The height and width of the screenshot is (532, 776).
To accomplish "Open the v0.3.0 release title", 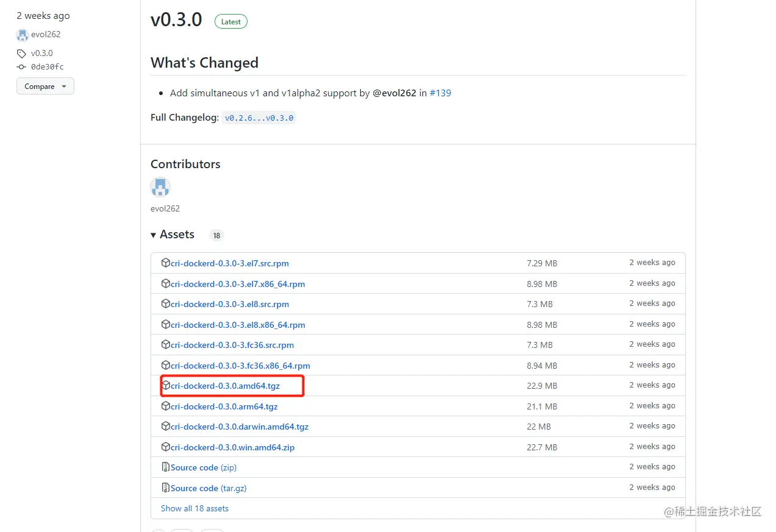I will [x=176, y=20].
